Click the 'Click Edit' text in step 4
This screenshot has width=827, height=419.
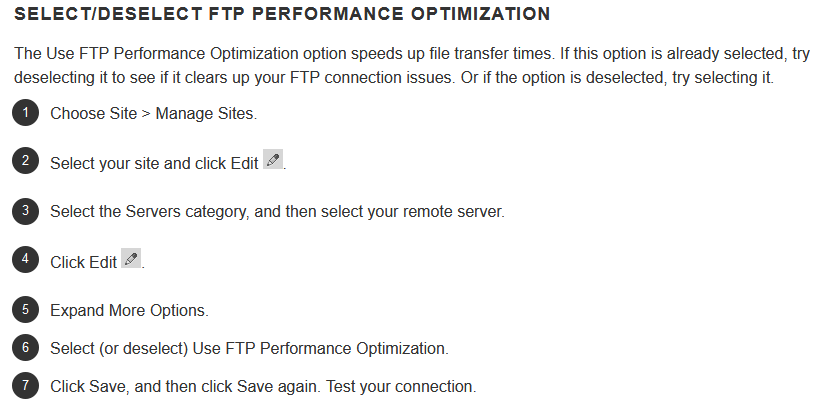[x=83, y=262]
